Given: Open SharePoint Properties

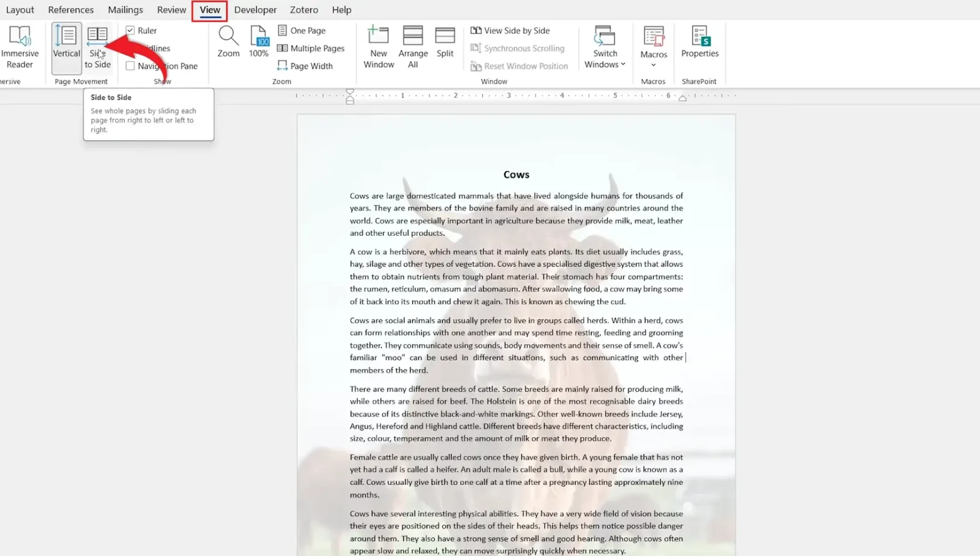Looking at the screenshot, I should (699, 42).
